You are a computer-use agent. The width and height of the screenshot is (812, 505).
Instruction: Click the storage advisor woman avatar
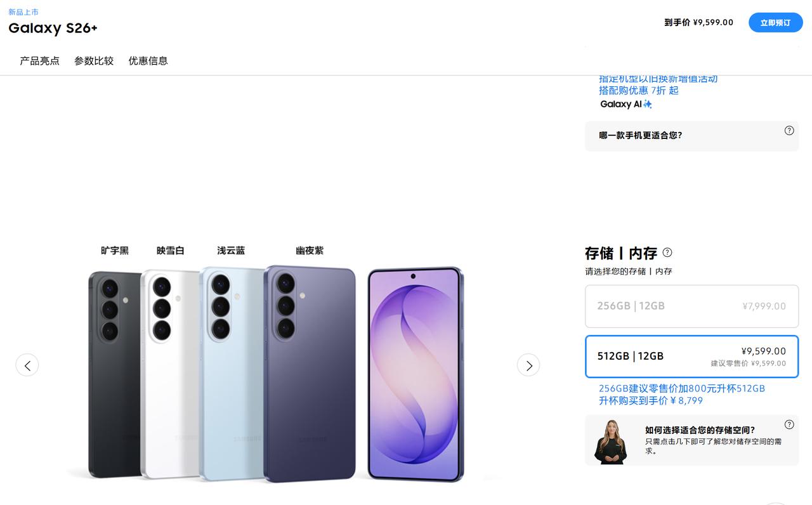611,442
